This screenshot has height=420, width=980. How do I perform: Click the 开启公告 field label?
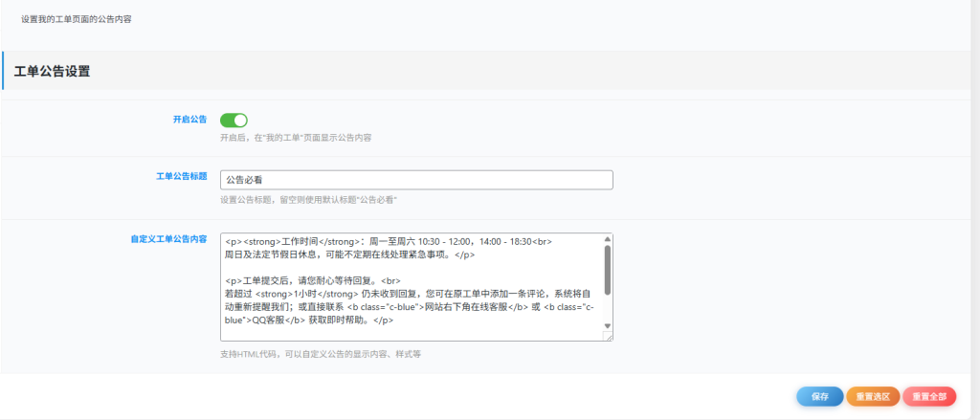189,120
